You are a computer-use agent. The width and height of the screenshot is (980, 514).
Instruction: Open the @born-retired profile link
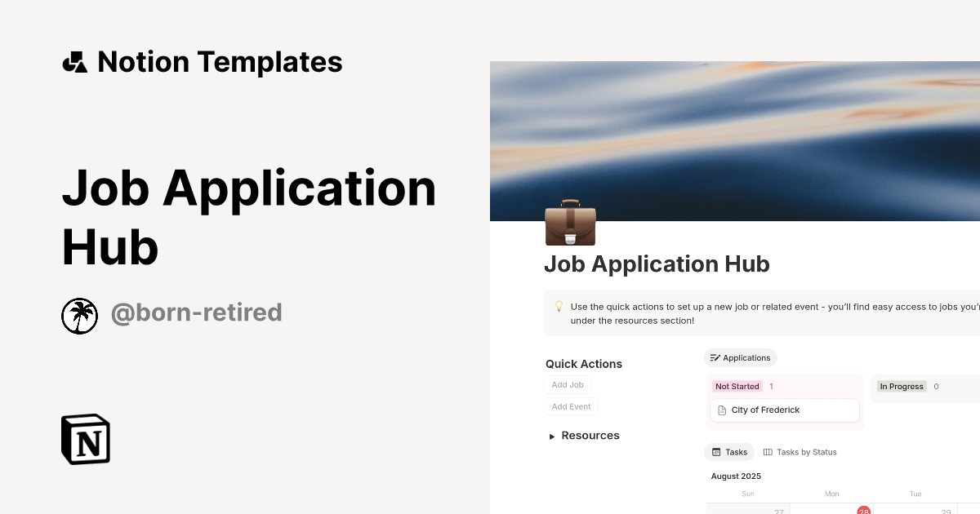point(197,312)
